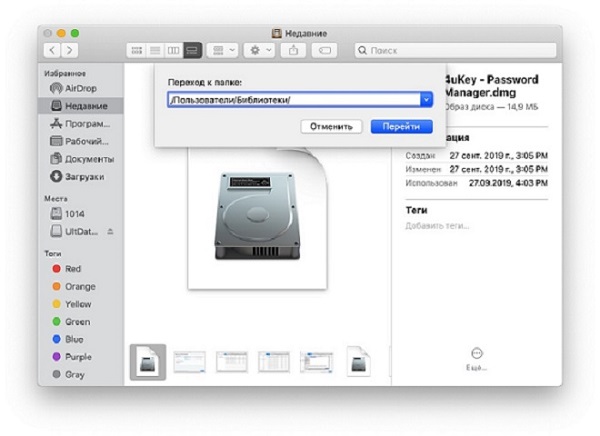Click the Использован date value 27.09.2019
600x436 pixels.
(x=508, y=183)
